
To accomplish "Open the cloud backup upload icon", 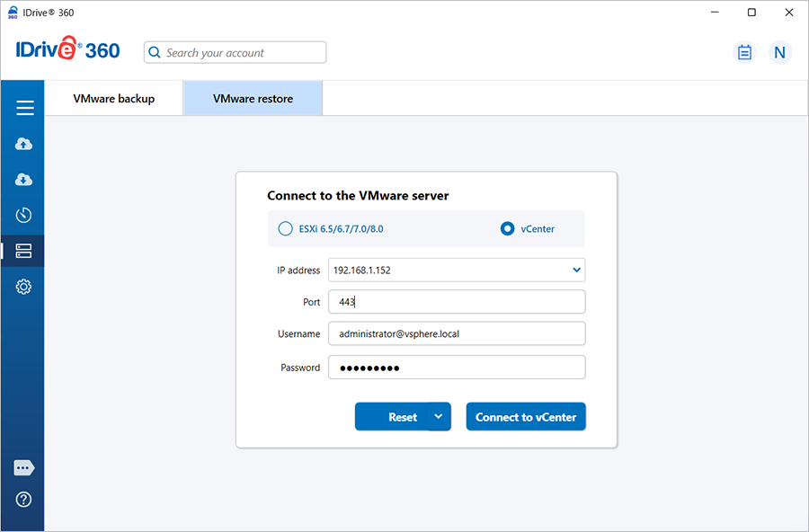I will click(24, 144).
